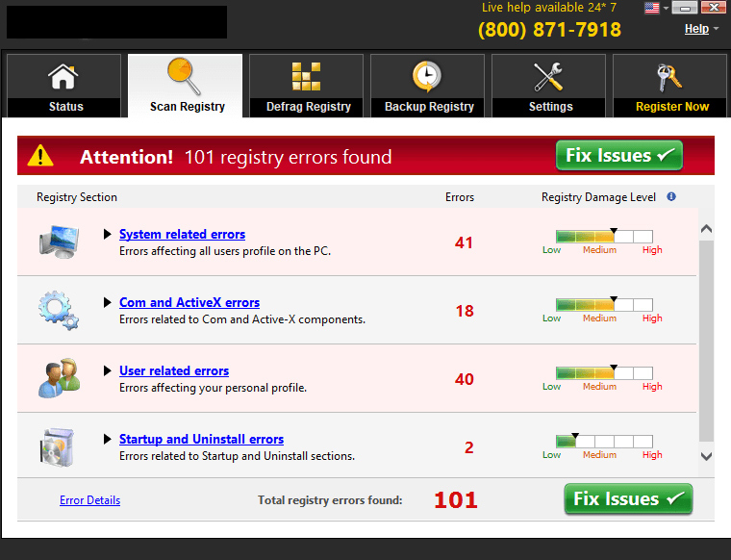Expand the System related errors section arrow
Viewport: 731px width, 560px height.
[x=108, y=235]
